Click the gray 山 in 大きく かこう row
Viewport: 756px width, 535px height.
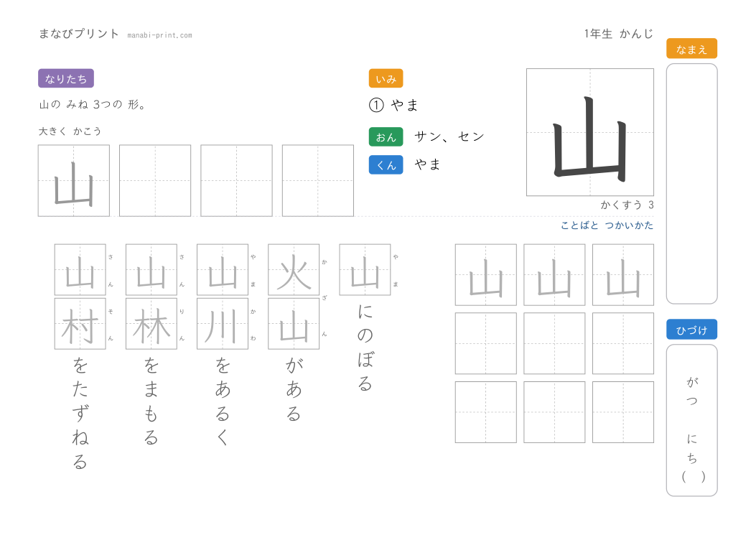[74, 183]
